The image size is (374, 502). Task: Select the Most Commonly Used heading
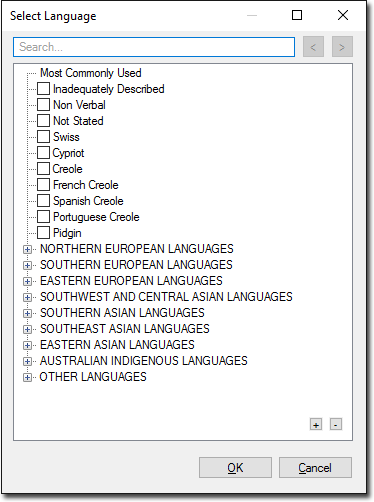91,73
